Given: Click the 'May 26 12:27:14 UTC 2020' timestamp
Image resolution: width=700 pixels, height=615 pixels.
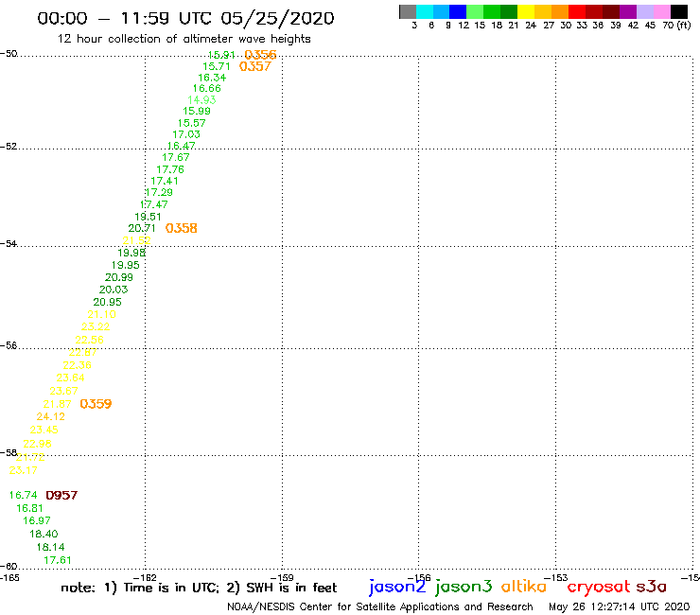Looking at the screenshot, I should [x=620, y=607].
